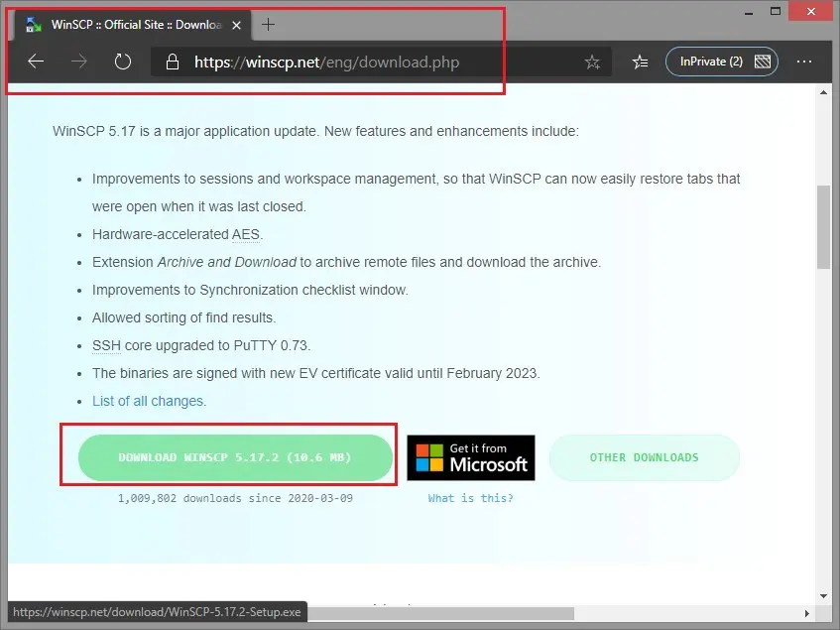Reload the page with the refresh icon
The width and height of the screenshot is (840, 630).
123,62
